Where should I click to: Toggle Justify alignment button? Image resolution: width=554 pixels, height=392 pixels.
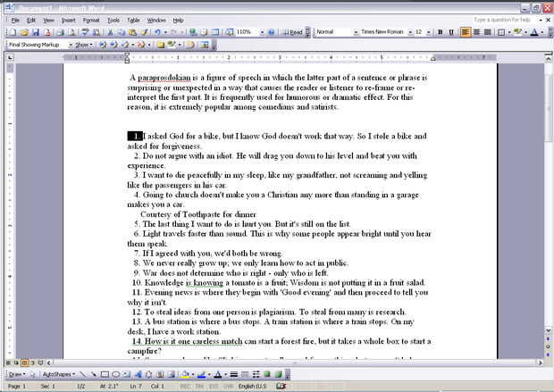(x=488, y=32)
